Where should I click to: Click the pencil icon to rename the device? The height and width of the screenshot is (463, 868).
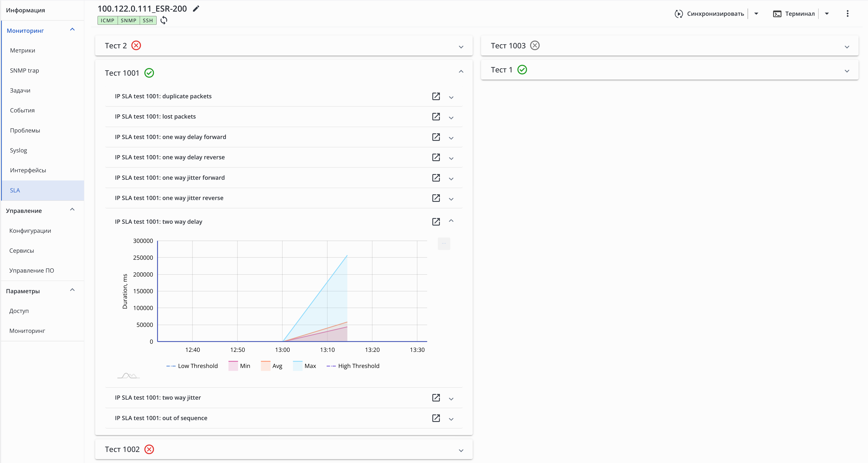click(x=196, y=9)
